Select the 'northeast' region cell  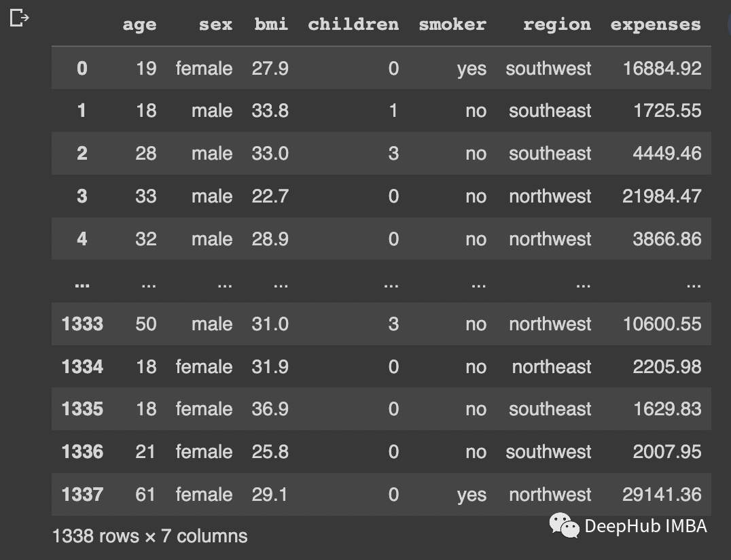click(552, 367)
